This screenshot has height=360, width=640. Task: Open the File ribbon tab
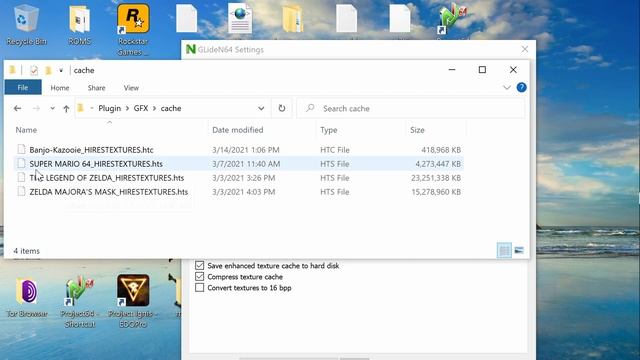click(x=23, y=87)
